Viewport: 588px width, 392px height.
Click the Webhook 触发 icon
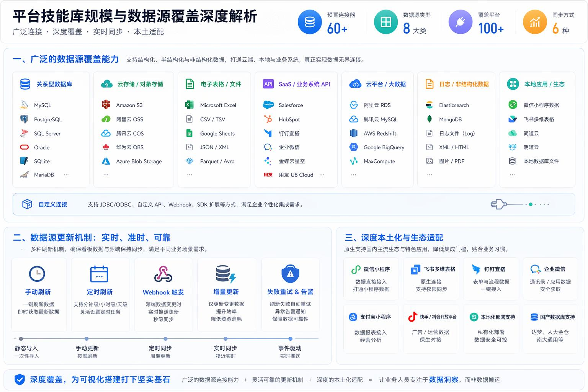[163, 274]
